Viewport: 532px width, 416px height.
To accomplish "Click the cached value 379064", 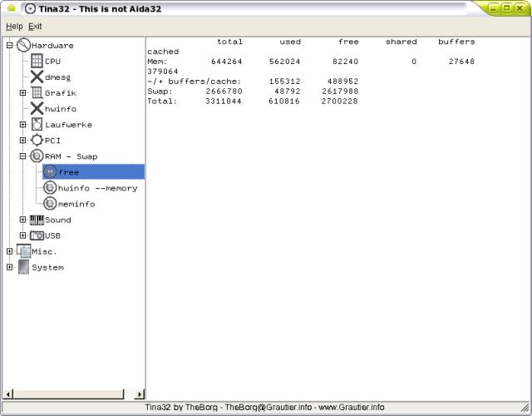I will click(x=163, y=72).
